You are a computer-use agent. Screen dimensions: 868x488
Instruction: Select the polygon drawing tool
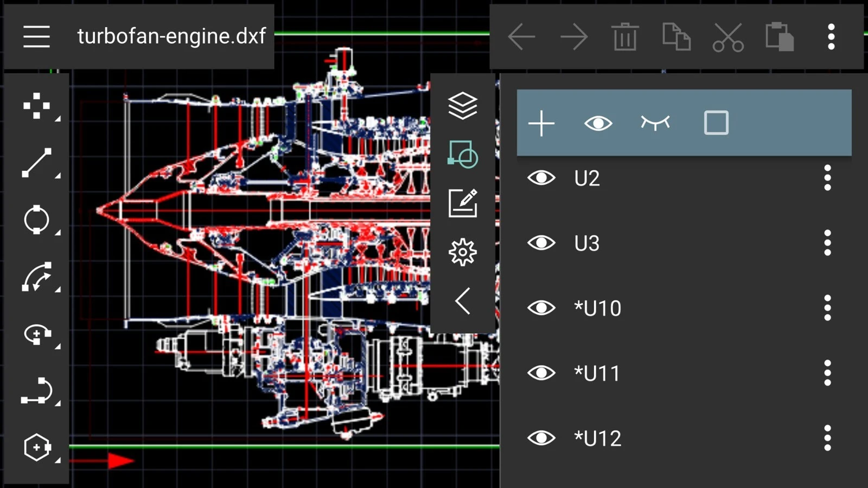click(36, 447)
